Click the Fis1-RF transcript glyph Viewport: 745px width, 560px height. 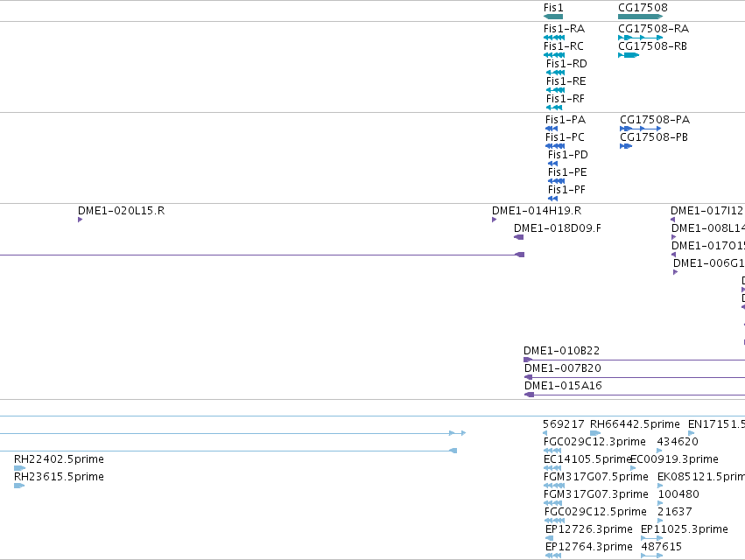(554, 108)
